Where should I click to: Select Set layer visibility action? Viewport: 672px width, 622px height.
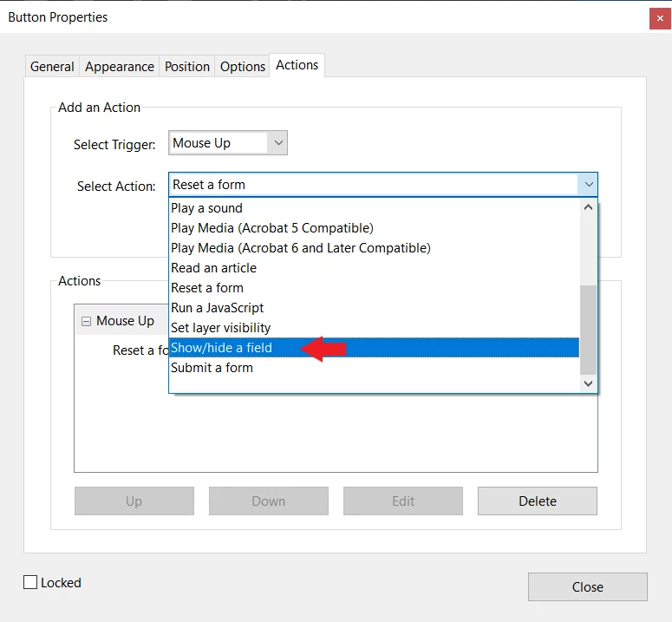point(374,328)
